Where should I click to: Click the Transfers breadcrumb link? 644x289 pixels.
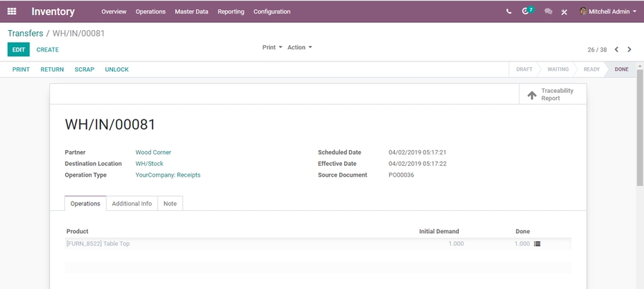point(25,34)
